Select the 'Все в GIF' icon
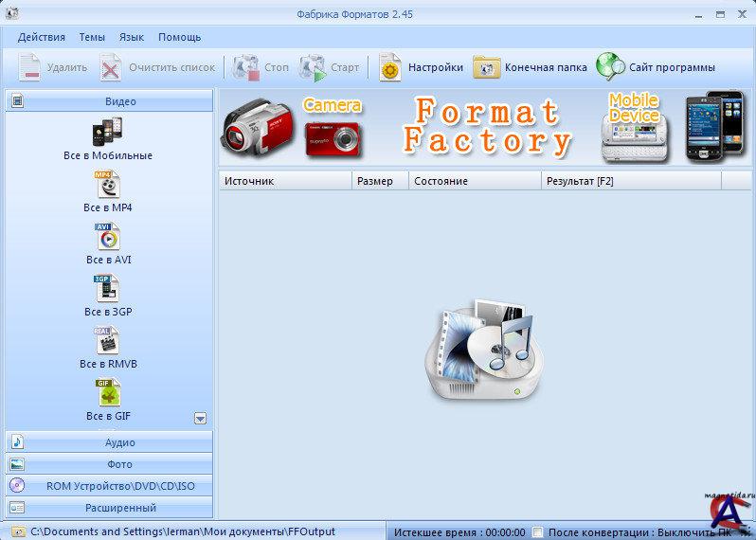The image size is (756, 540). (107, 392)
